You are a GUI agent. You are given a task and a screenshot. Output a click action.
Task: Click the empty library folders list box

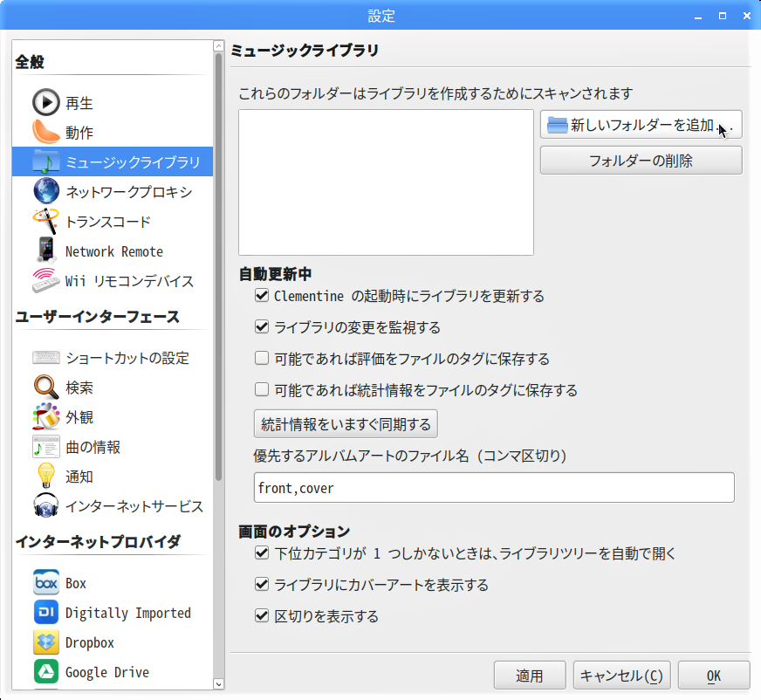tap(386, 182)
